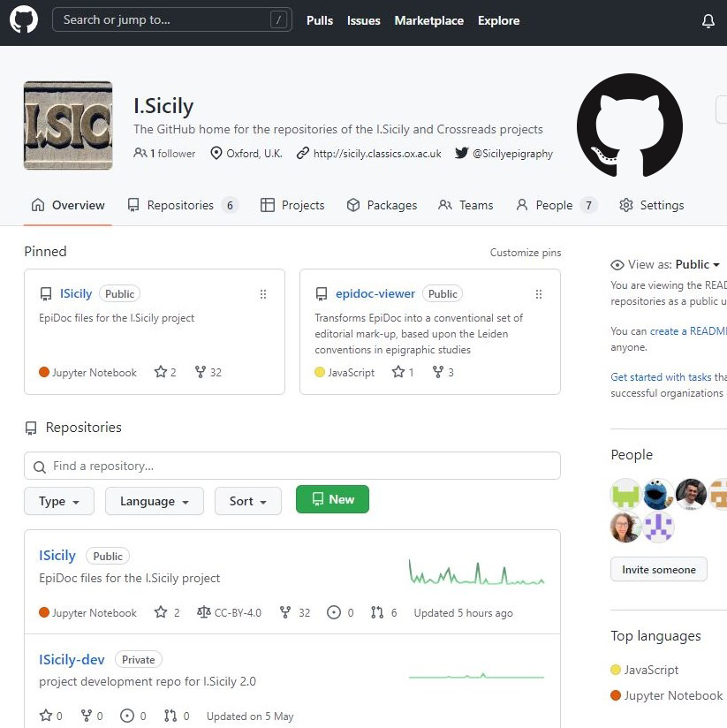Image resolution: width=727 pixels, height=728 pixels.
Task: Click star count icon on ISicily repository row
Action: (x=161, y=612)
